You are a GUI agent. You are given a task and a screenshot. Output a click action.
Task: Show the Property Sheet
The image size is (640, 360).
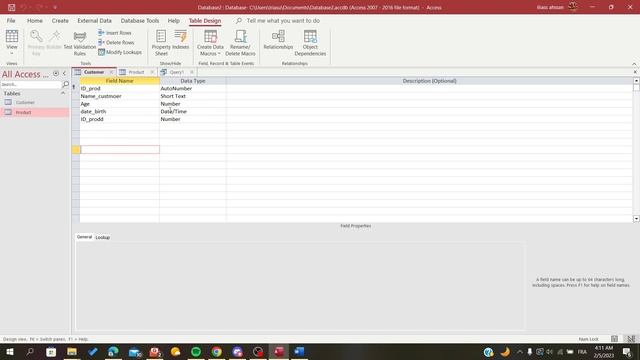161,42
